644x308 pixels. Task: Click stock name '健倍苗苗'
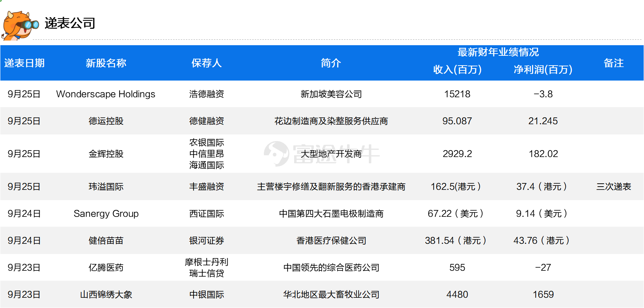coord(106,241)
